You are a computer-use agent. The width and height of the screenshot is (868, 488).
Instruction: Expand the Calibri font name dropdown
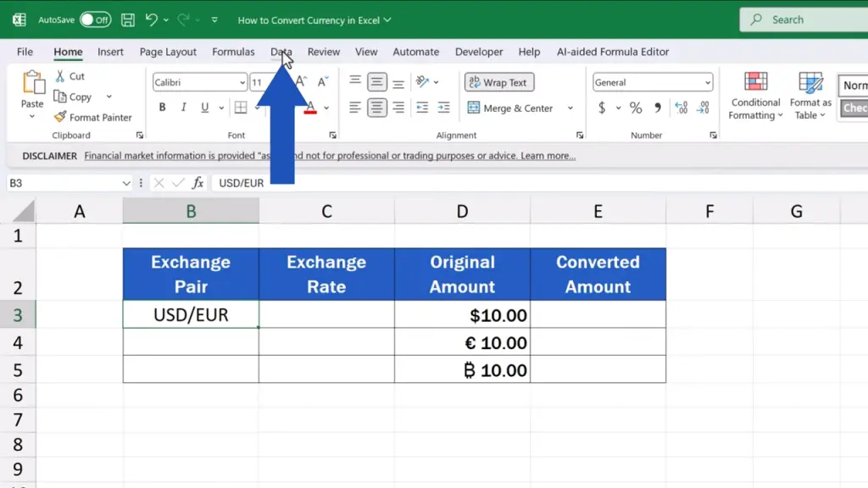(242, 83)
